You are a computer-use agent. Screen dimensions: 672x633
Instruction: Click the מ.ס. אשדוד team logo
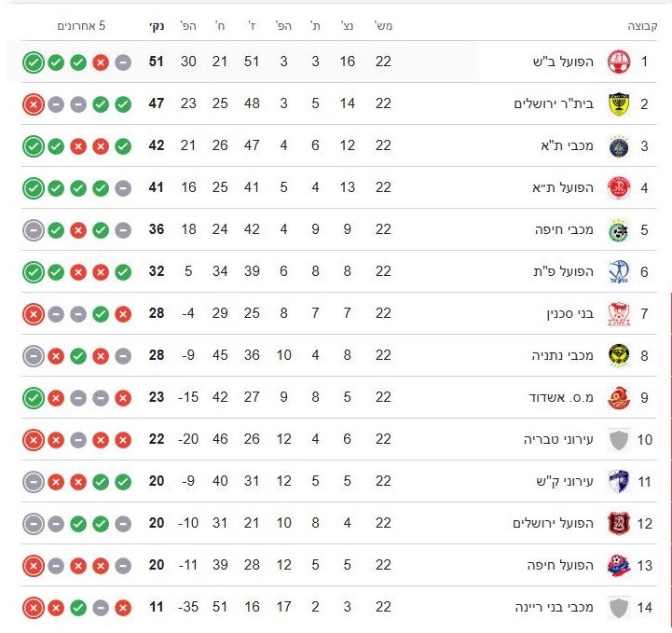pyautogui.click(x=617, y=398)
